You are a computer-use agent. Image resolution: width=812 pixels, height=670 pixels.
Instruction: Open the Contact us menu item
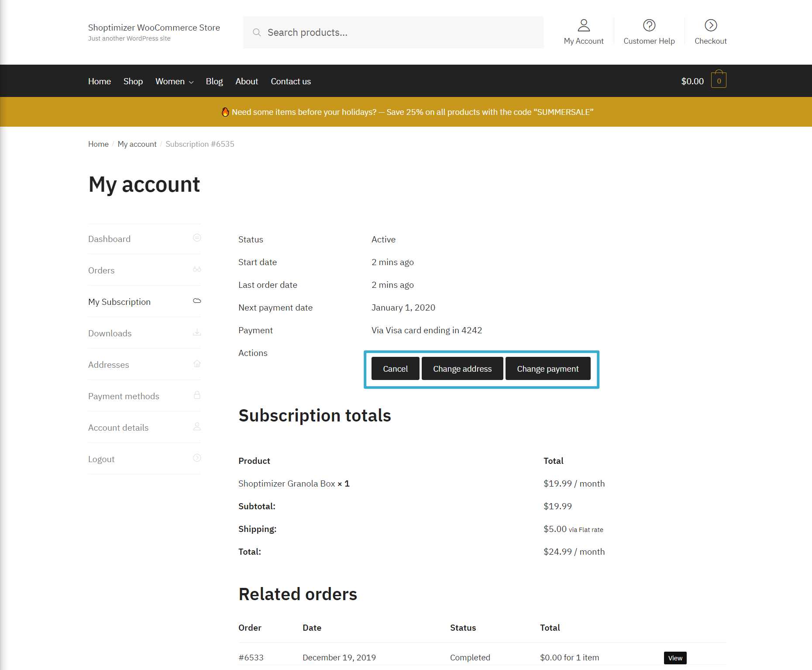(x=291, y=81)
